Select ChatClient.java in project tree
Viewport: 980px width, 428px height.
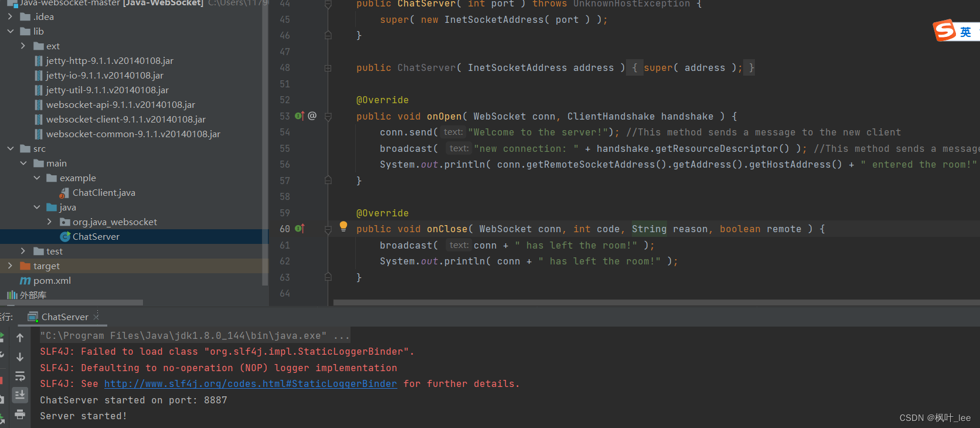pyautogui.click(x=104, y=192)
